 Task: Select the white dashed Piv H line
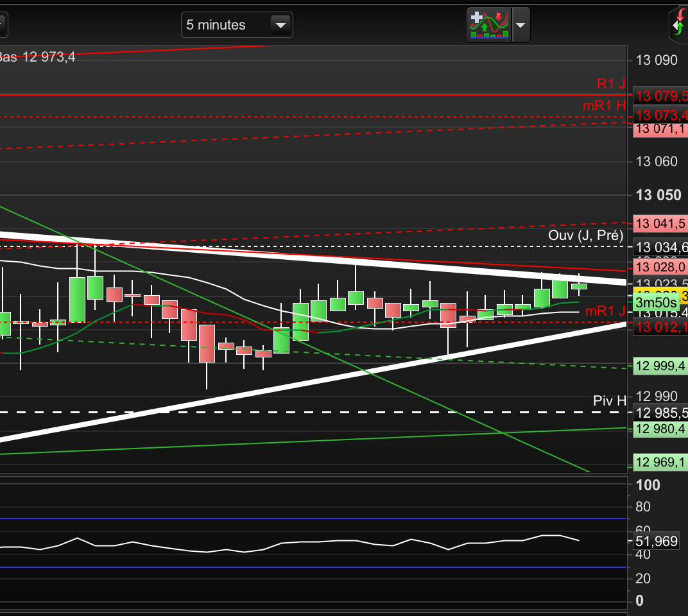[x=313, y=413]
